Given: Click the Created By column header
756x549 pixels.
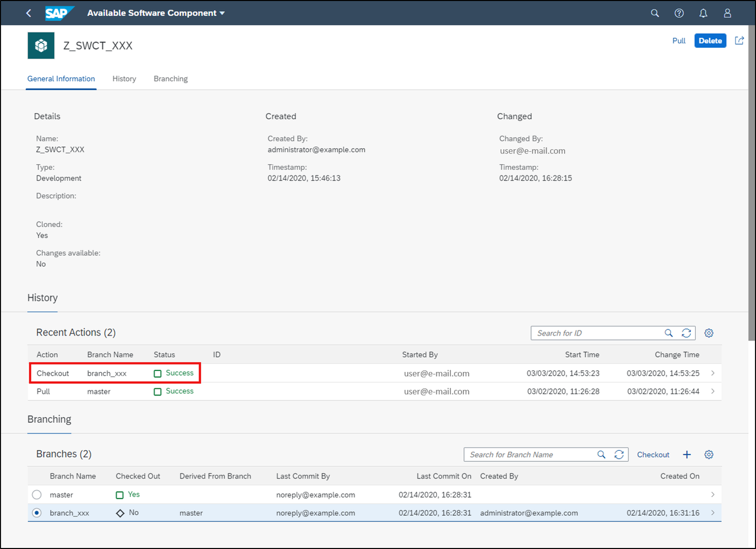Looking at the screenshot, I should [499, 476].
